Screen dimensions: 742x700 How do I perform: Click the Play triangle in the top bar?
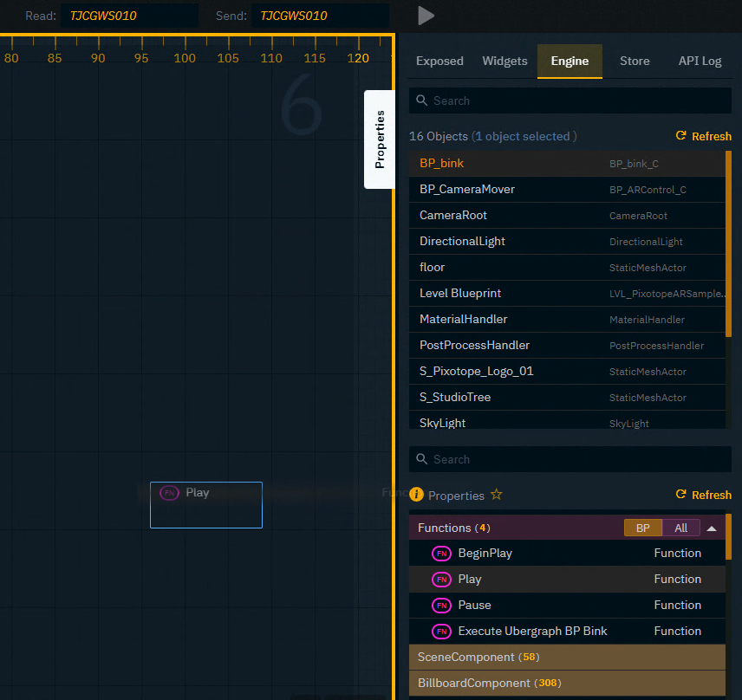click(x=426, y=15)
